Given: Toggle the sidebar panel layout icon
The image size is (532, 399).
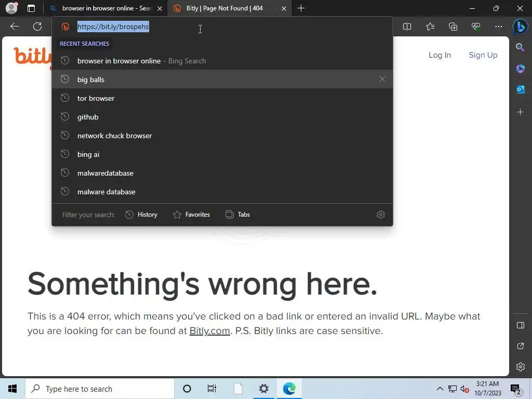Looking at the screenshot, I should pyautogui.click(x=521, y=325).
